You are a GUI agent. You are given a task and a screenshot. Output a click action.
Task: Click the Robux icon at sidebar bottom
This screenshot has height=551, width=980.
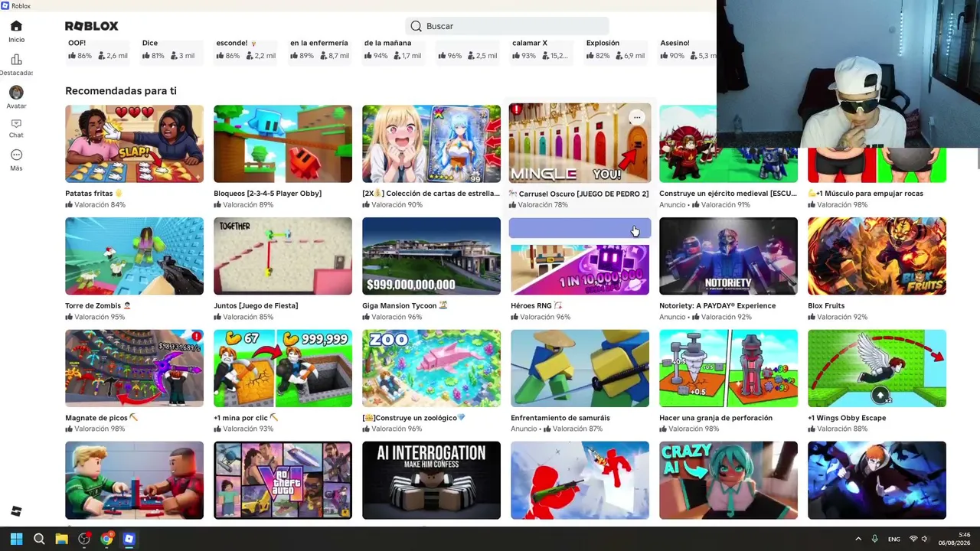(16, 511)
